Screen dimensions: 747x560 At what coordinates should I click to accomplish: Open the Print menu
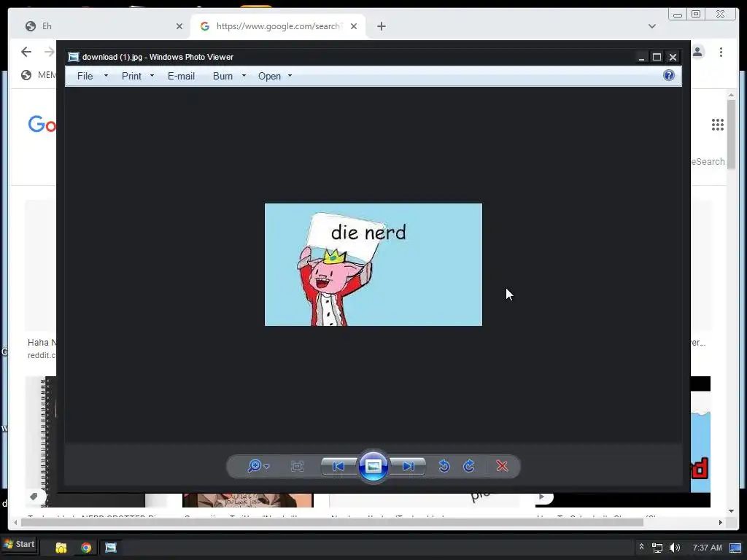click(131, 76)
